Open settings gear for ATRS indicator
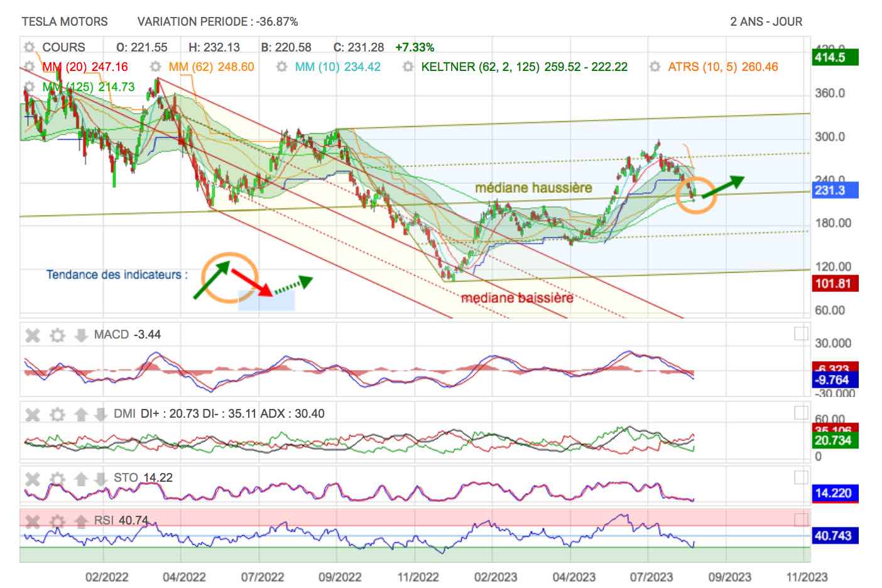The width and height of the screenshot is (882, 588). click(655, 67)
